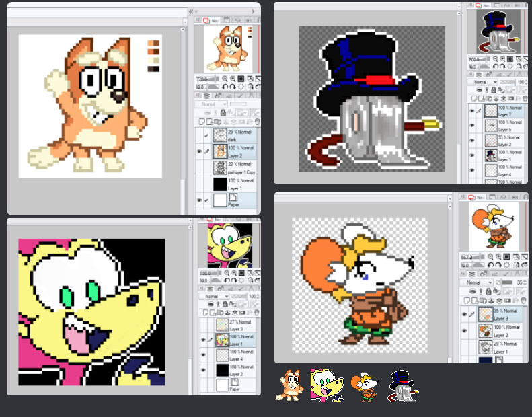This screenshot has width=532, height=417.
Task: Create new vector layer in top hat window
Action: click(482, 98)
